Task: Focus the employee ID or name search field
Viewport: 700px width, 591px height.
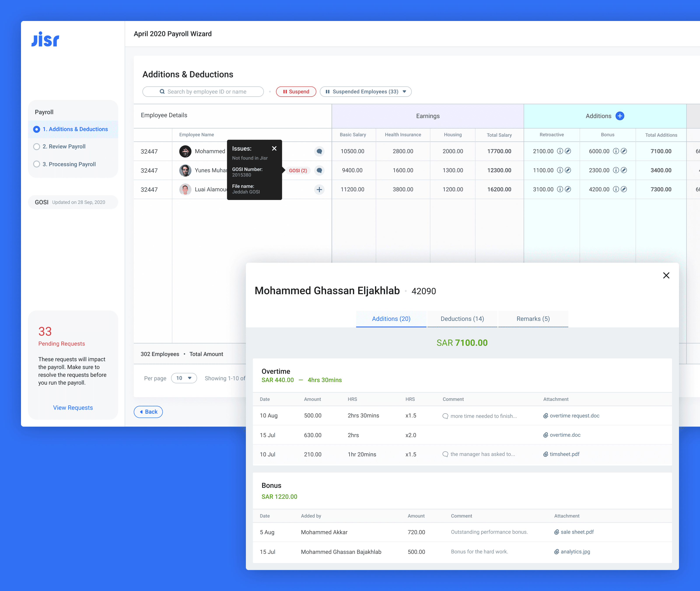Action: click(x=203, y=92)
